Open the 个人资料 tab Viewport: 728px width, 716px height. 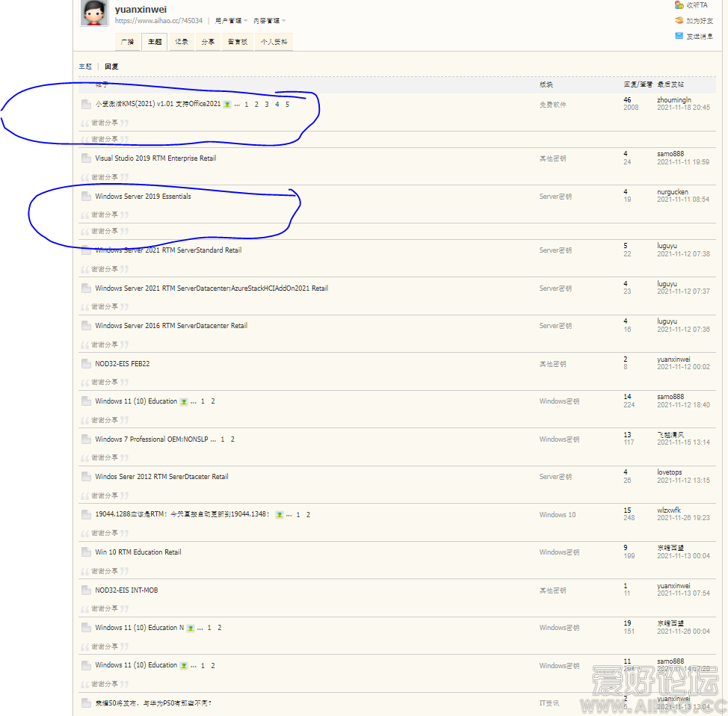click(x=273, y=42)
